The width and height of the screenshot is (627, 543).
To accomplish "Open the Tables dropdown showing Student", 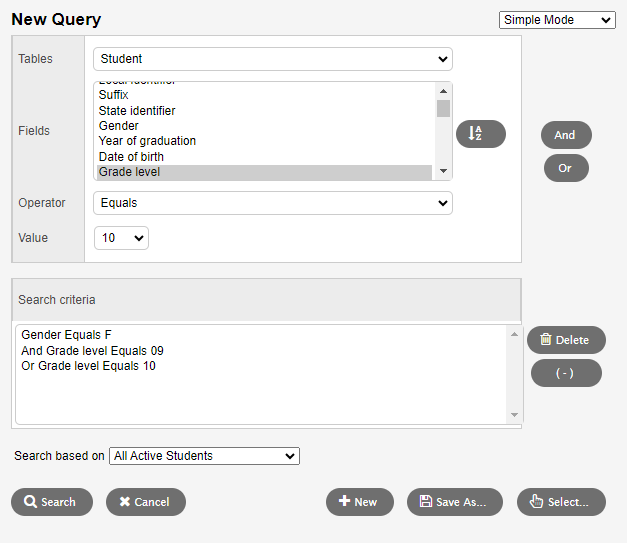I will 273,59.
